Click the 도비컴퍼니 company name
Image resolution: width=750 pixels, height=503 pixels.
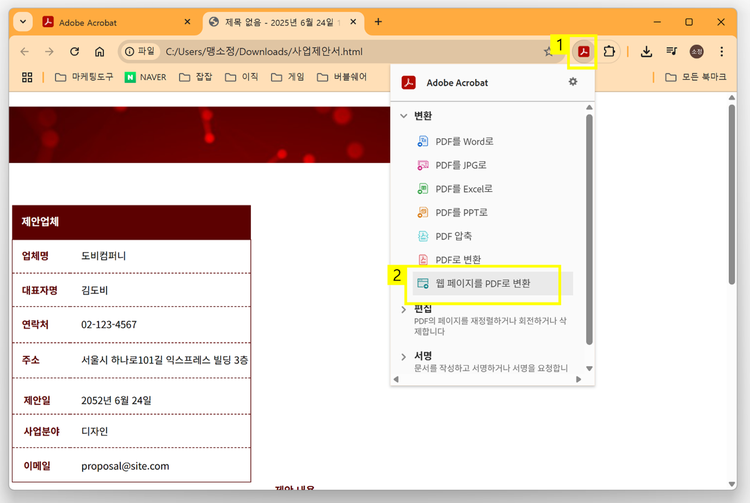103,256
